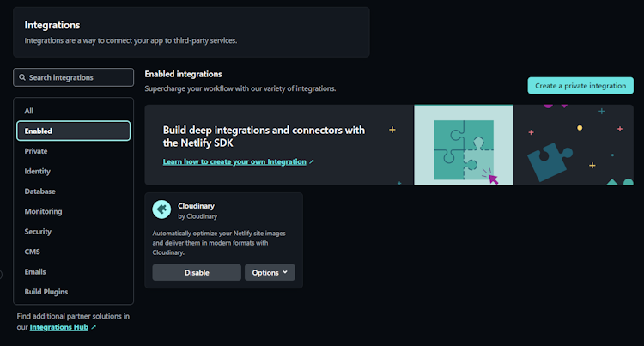Open Learn how to create your own Integration
The height and width of the screenshot is (346, 644).
[234, 161]
